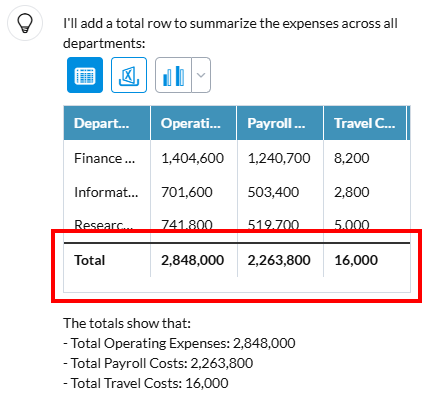Export the results to Excel
Screen dimensions: 434x396
pos(129,75)
